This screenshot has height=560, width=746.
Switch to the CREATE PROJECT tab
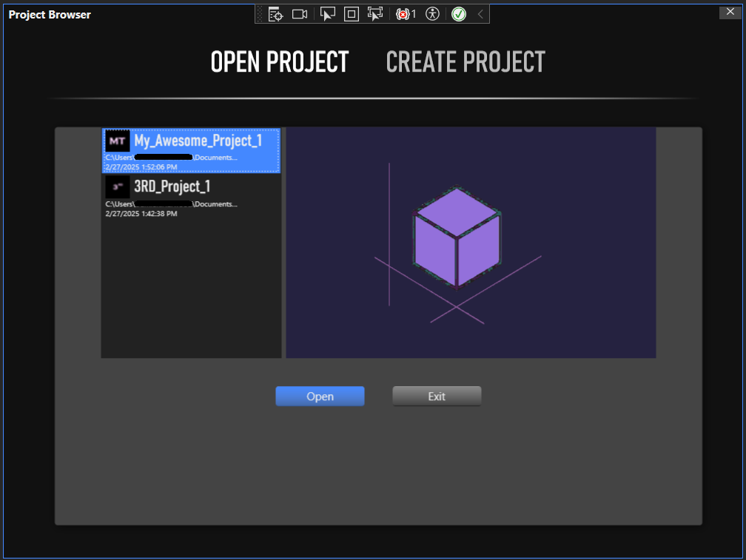[466, 62]
